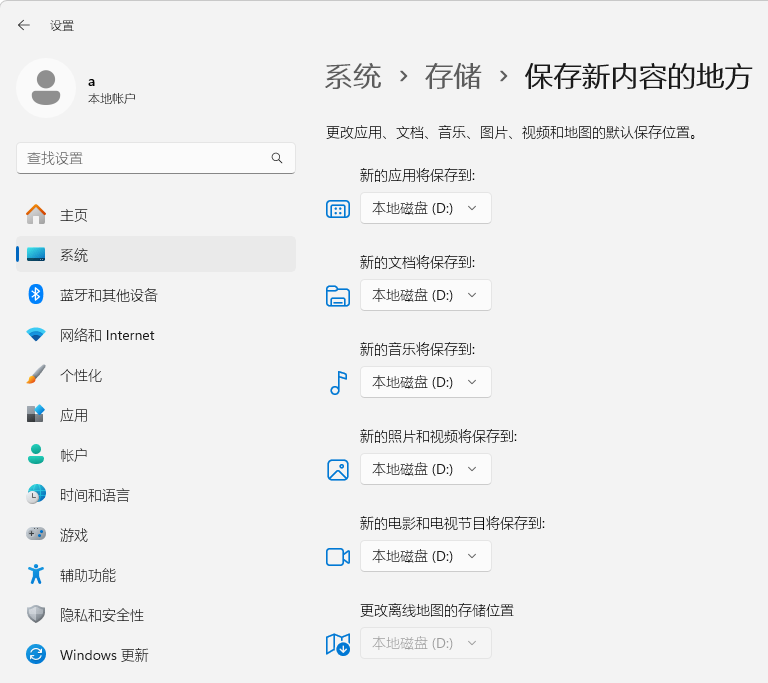Click the 保存新内容的地方 page title

click(638, 76)
